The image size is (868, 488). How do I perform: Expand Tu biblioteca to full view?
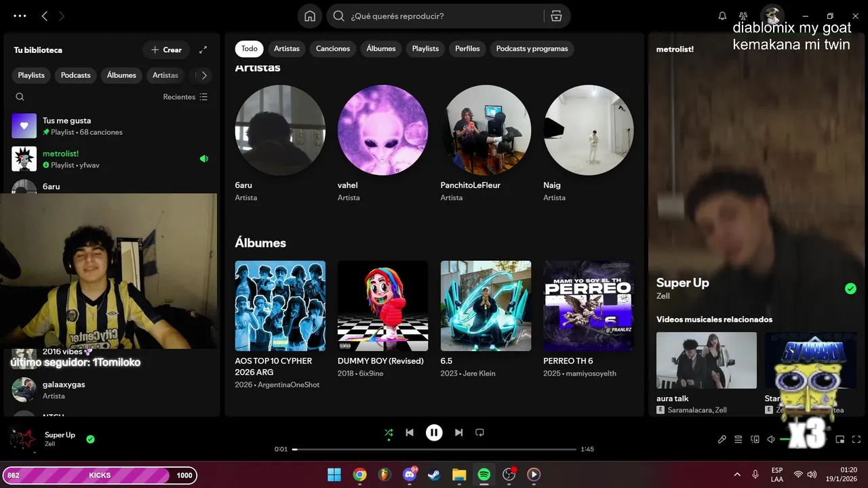[x=203, y=49]
